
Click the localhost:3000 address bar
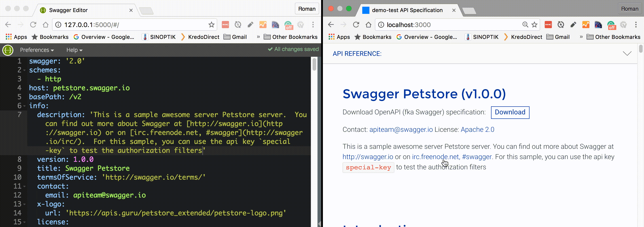pyautogui.click(x=458, y=25)
